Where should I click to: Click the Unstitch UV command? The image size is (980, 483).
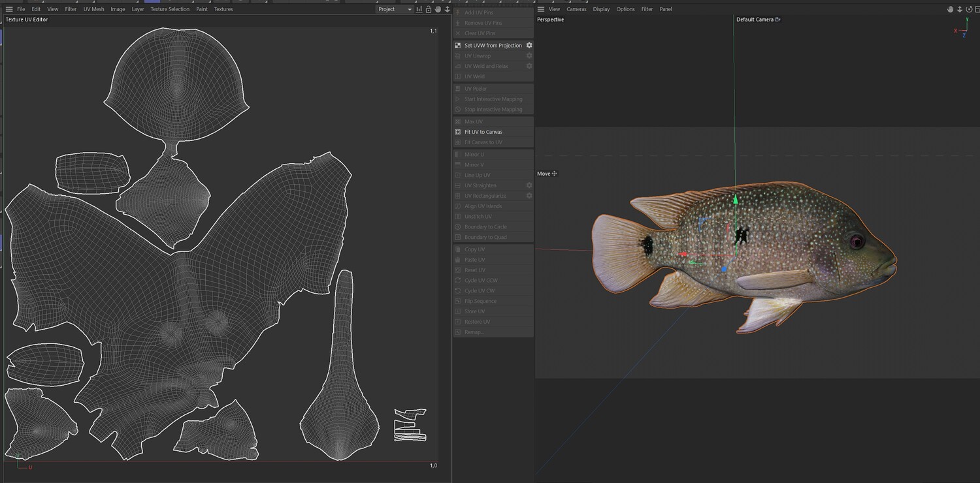493,217
